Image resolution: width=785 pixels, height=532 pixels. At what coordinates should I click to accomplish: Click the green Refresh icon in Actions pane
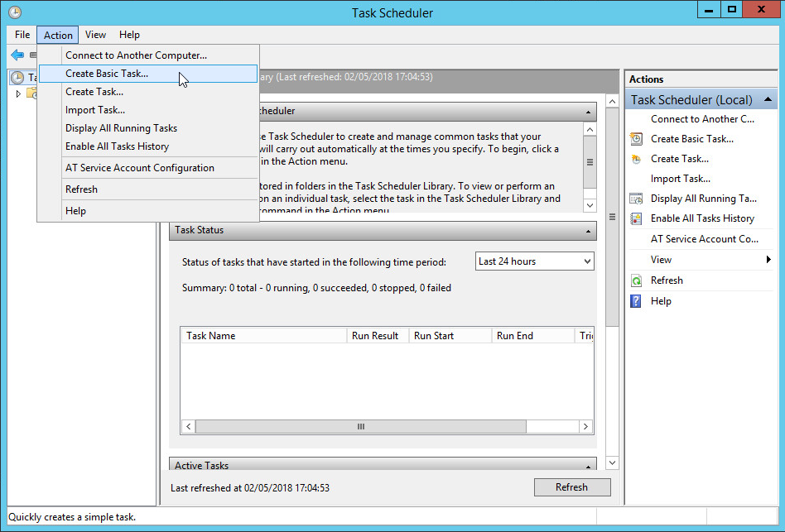click(636, 280)
